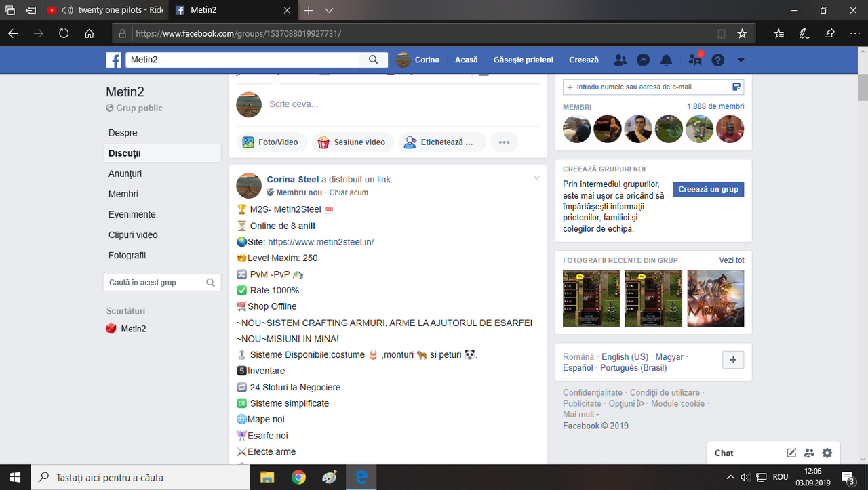Expand the post options chevron on Corina Steel post
The height and width of the screenshot is (490, 868).
tap(536, 178)
